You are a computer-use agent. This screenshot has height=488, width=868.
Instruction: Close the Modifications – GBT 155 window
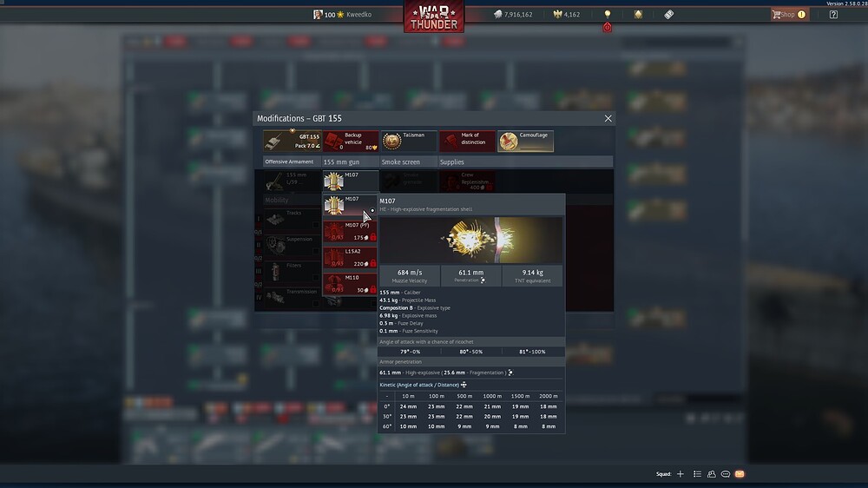click(x=608, y=119)
